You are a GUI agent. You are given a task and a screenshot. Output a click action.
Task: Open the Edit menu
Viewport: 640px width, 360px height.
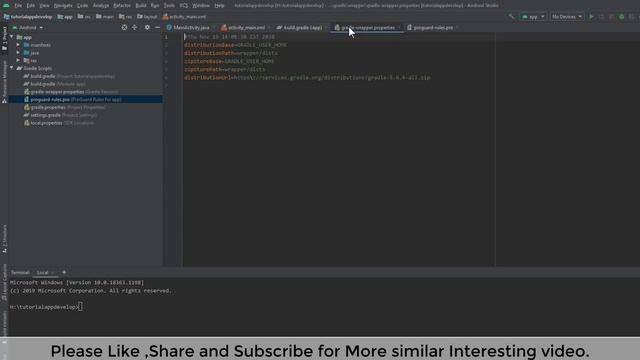pyautogui.click(x=31, y=6)
